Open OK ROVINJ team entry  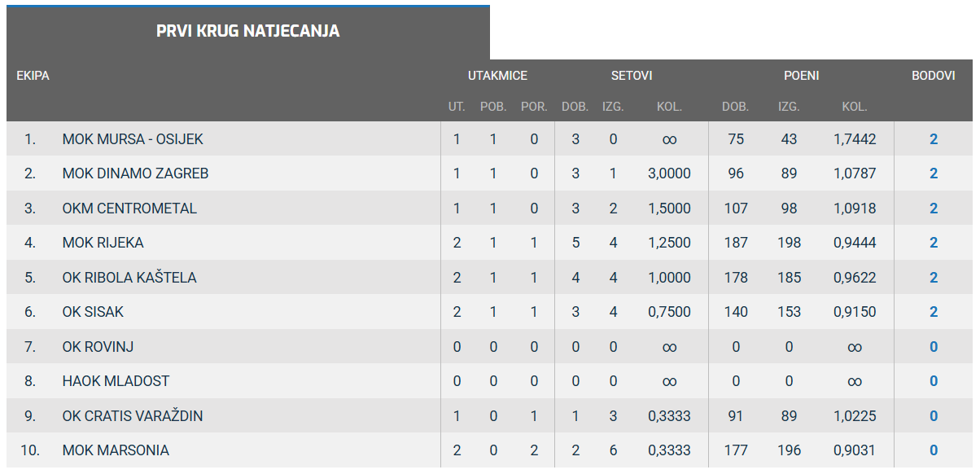[98, 347]
